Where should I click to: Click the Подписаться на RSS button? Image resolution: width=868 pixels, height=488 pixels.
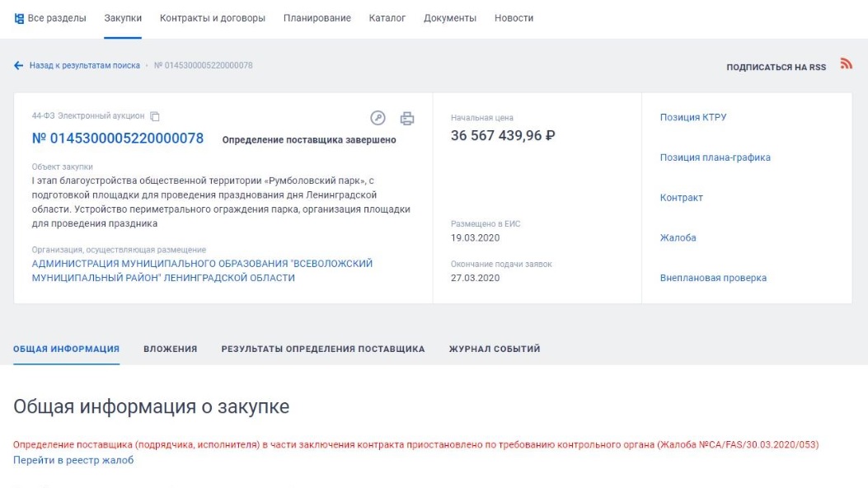(776, 67)
